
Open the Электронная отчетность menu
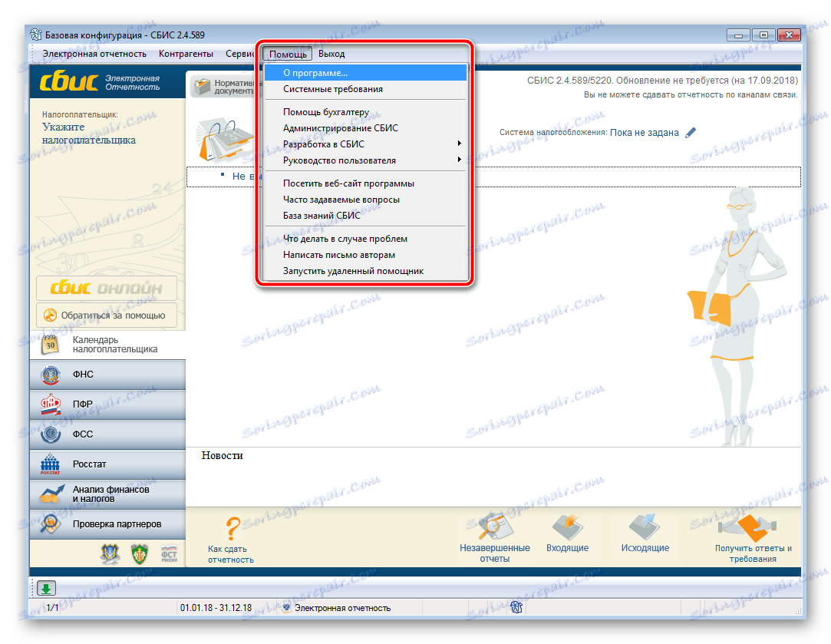[94, 54]
